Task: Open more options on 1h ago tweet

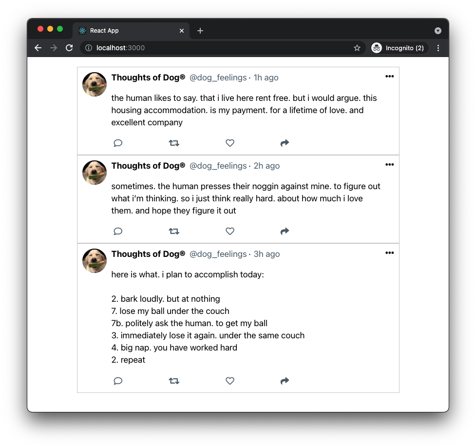Action: pyautogui.click(x=389, y=77)
